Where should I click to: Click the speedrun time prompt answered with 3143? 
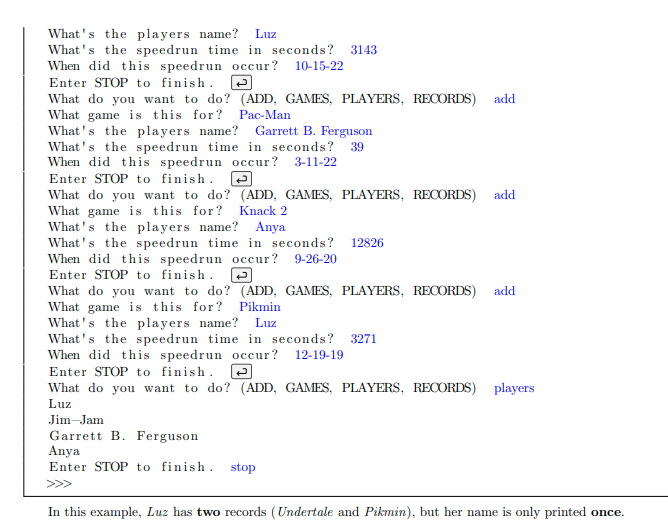tap(190, 50)
